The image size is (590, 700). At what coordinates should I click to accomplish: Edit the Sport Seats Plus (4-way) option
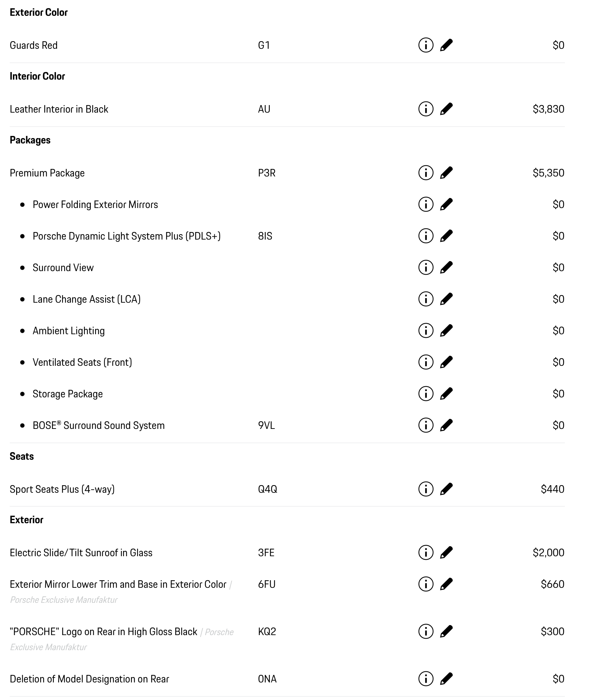pos(446,489)
